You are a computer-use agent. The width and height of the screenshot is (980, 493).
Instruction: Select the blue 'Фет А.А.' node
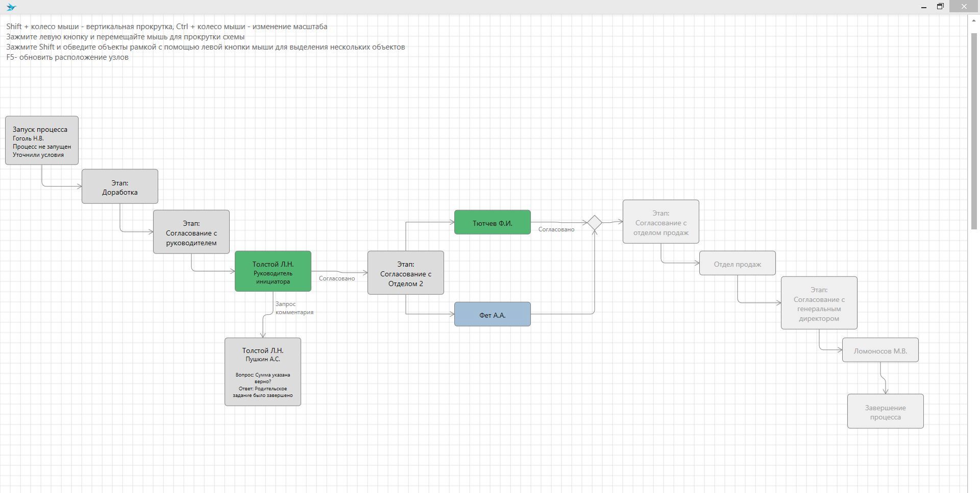pos(493,315)
